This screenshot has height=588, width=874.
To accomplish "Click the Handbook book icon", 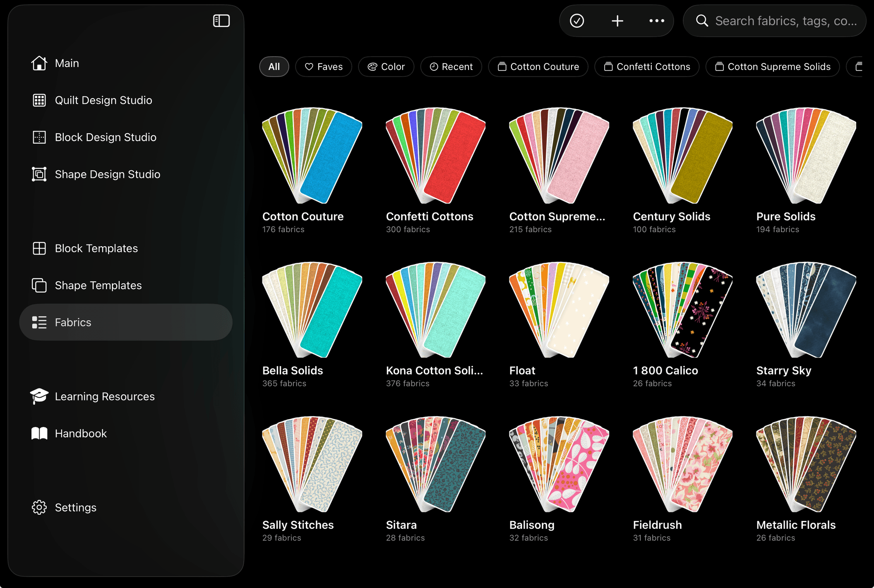I will tap(39, 433).
